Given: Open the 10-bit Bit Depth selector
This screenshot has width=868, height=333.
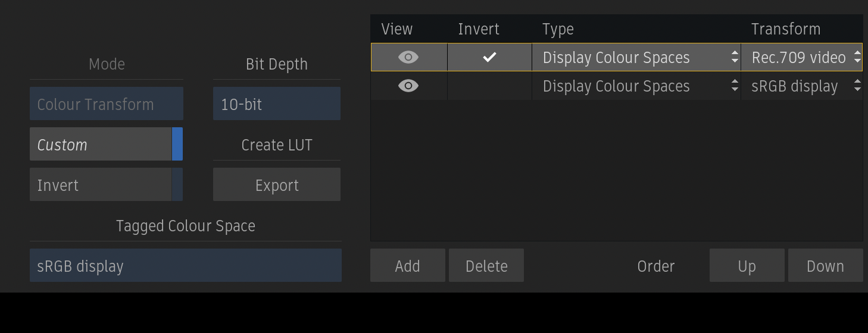Looking at the screenshot, I should click(276, 104).
